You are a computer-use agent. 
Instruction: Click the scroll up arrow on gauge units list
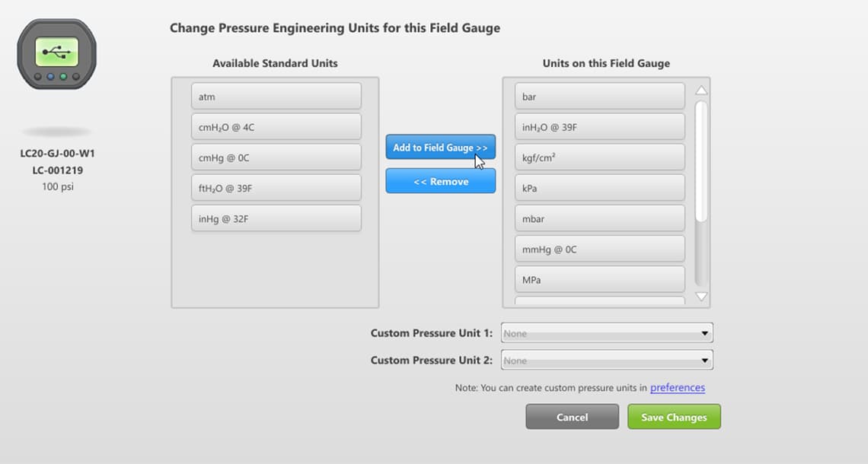(700, 91)
